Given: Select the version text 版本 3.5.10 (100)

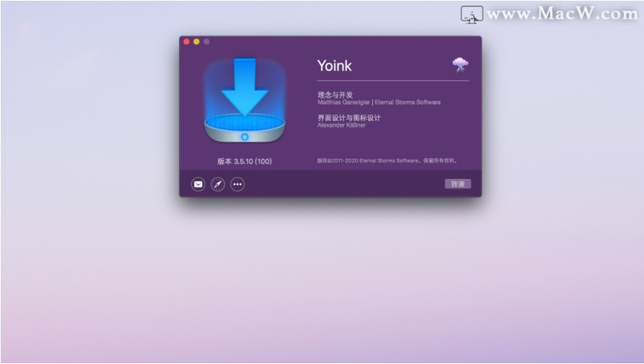Looking at the screenshot, I should click(245, 161).
